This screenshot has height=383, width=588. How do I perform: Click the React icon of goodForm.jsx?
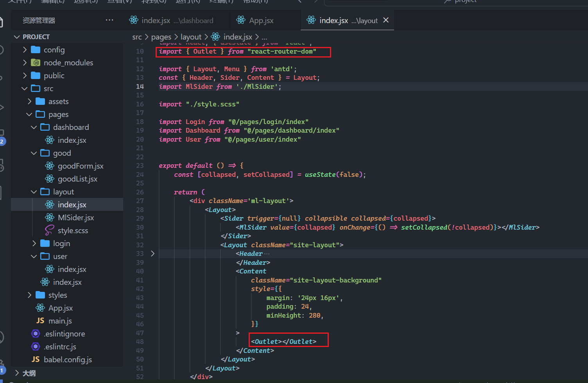(x=50, y=166)
